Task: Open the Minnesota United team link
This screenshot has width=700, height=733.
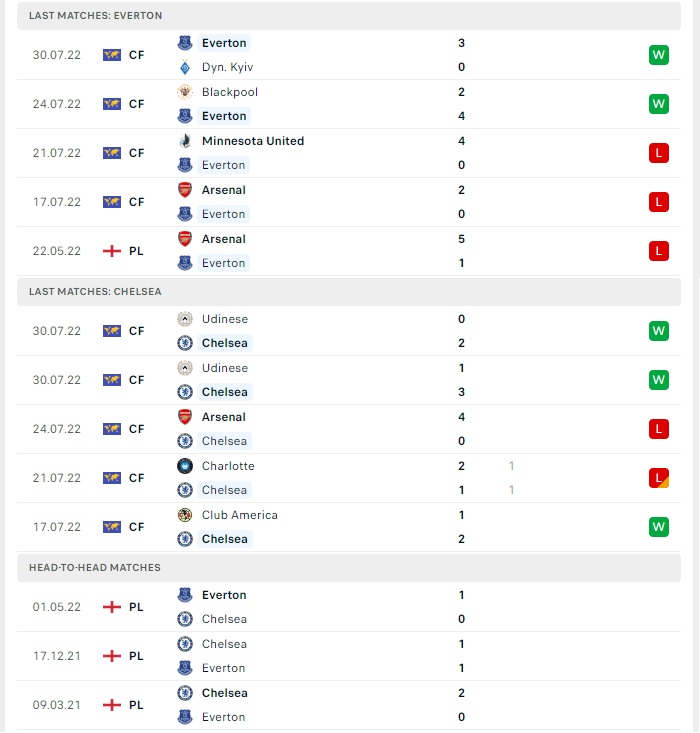Action: point(253,141)
